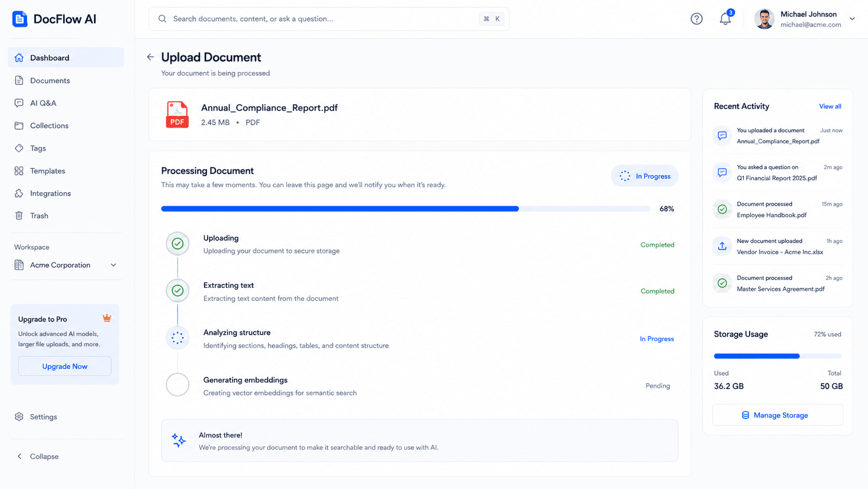
Task: Click the Templates grid icon
Action: click(19, 171)
